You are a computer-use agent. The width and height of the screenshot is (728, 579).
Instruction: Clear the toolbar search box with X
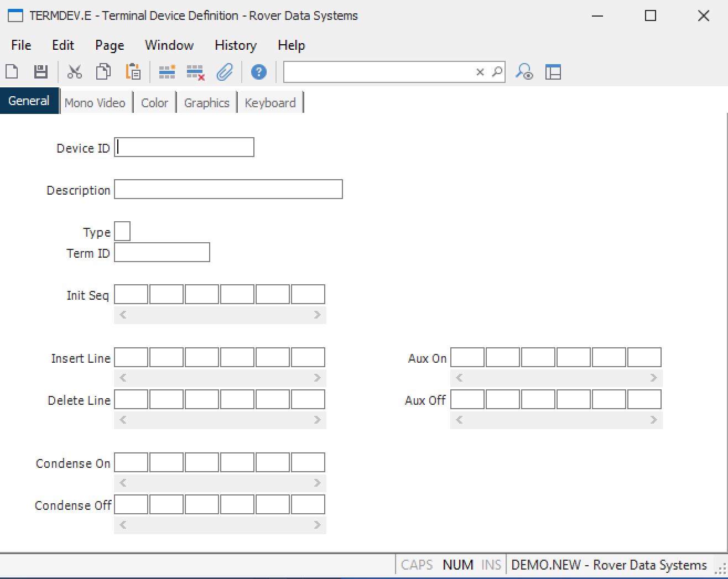point(480,72)
